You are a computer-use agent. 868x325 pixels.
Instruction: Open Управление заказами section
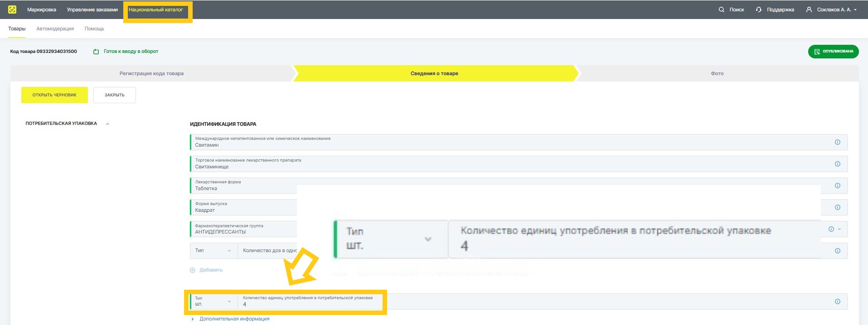(x=92, y=10)
